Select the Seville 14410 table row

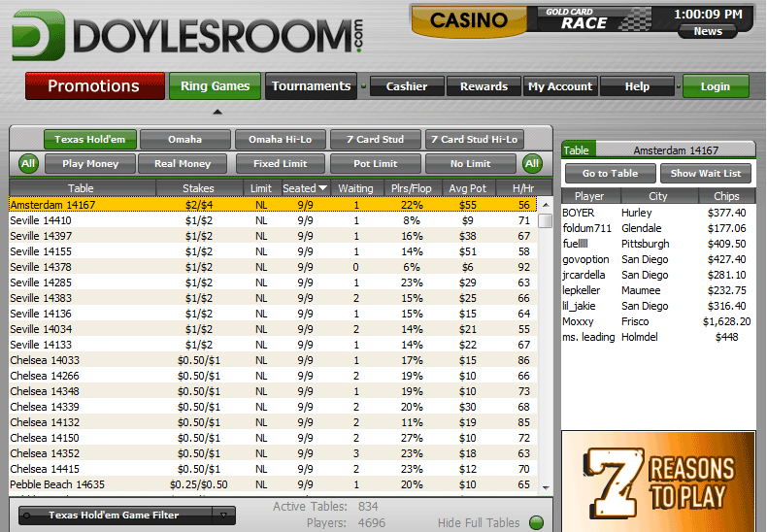pyautogui.click(x=273, y=220)
